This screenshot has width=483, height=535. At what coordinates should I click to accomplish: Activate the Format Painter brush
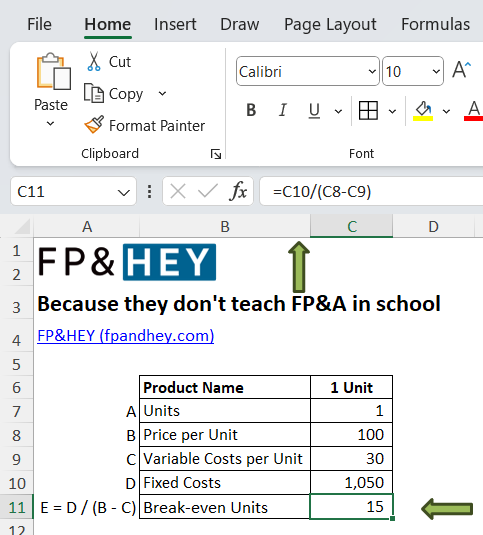(x=94, y=125)
